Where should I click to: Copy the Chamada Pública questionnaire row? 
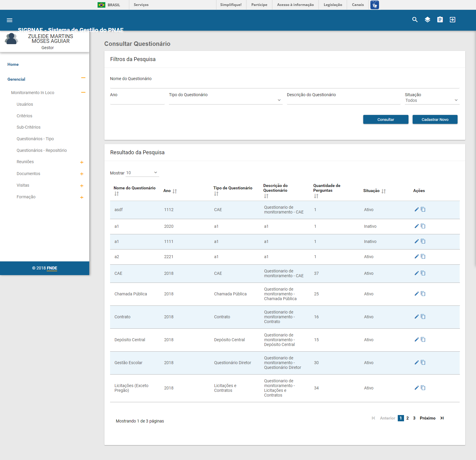pyautogui.click(x=423, y=294)
